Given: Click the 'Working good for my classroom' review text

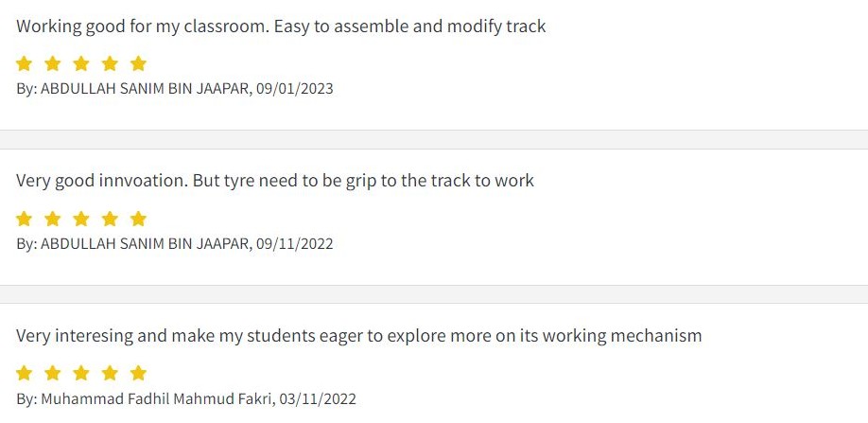Looking at the screenshot, I should (281, 26).
